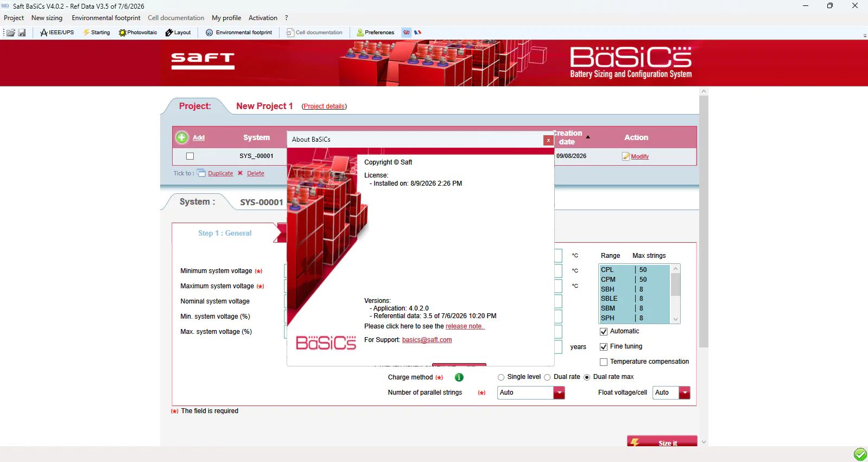
Task: Open the Number of parallel strings dropdown
Action: pos(559,393)
